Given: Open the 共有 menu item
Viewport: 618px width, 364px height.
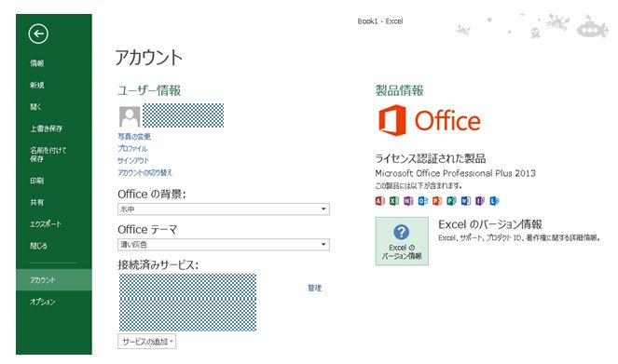Looking at the screenshot, I should click(x=37, y=202).
